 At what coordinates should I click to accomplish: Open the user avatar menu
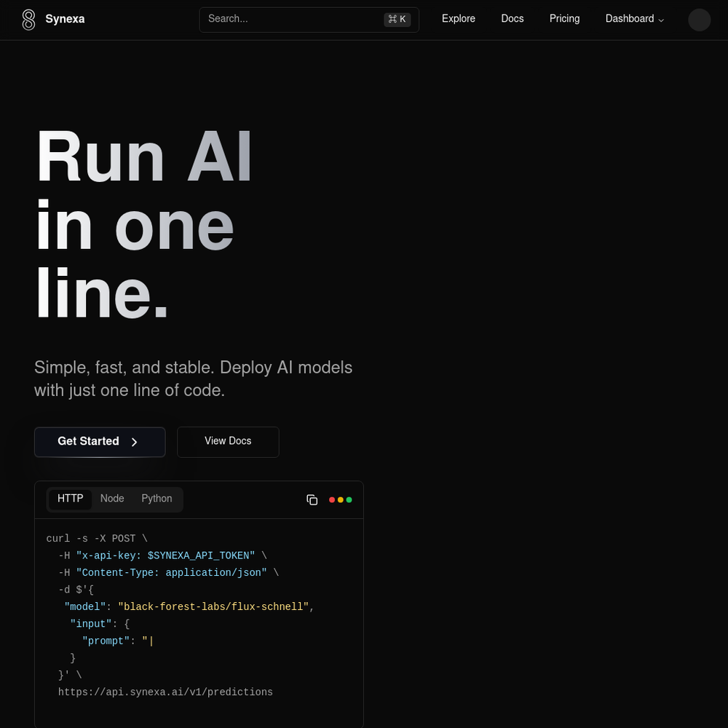699,20
